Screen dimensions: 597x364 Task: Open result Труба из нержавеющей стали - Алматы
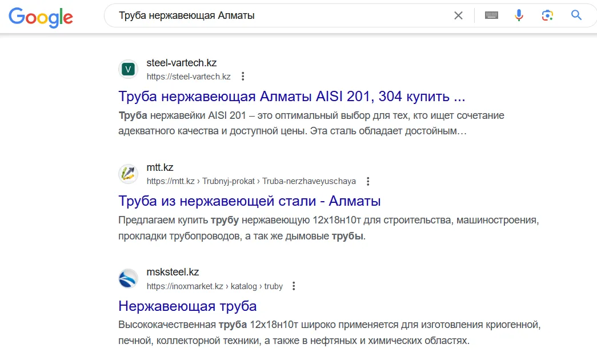250,201
